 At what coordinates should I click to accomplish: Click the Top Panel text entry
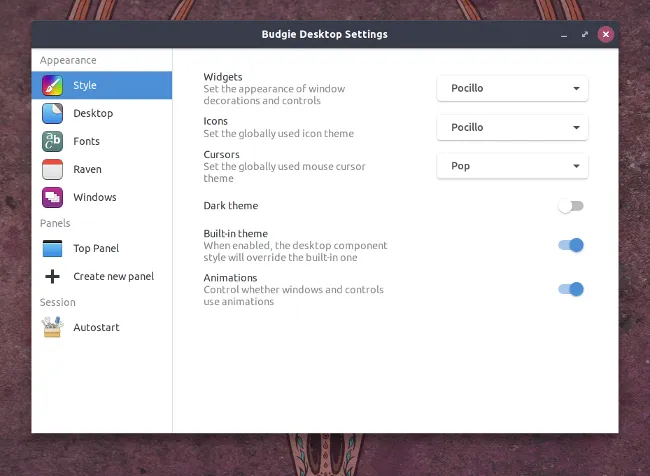pos(96,248)
